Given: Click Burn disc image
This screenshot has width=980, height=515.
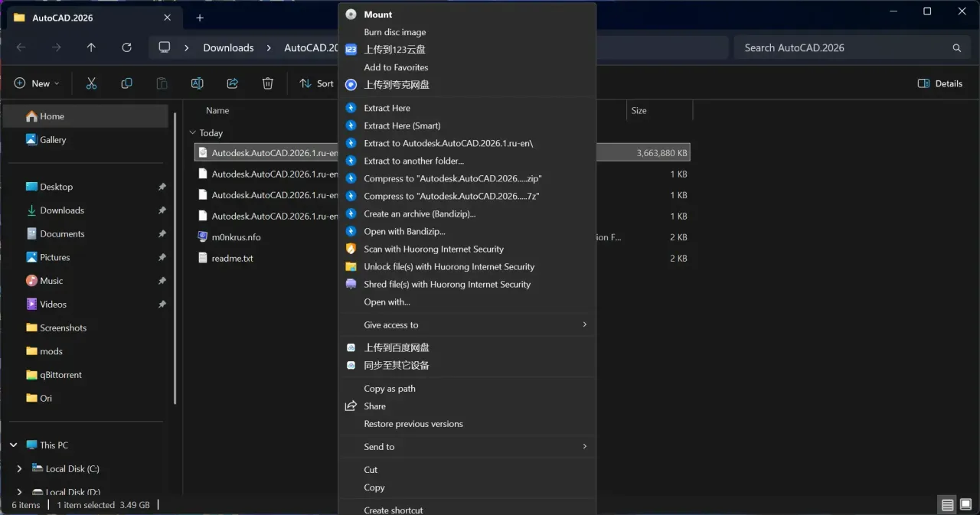Looking at the screenshot, I should coord(468,32).
